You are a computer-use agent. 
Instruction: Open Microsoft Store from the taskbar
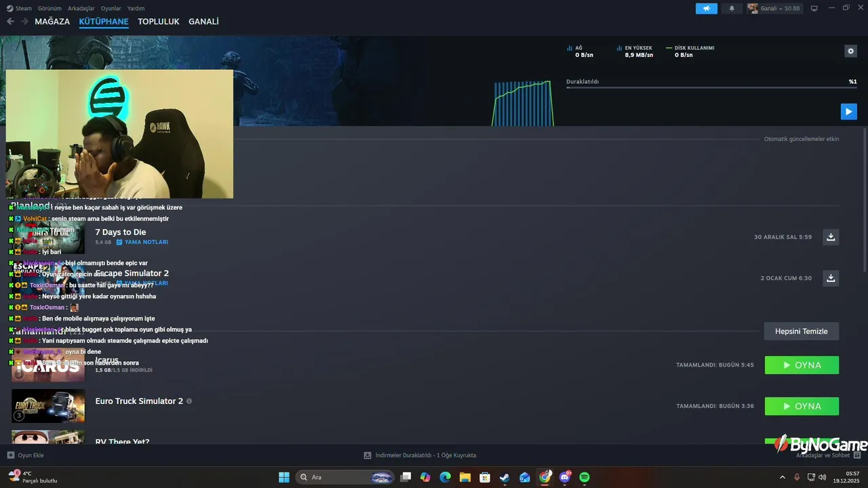(485, 477)
